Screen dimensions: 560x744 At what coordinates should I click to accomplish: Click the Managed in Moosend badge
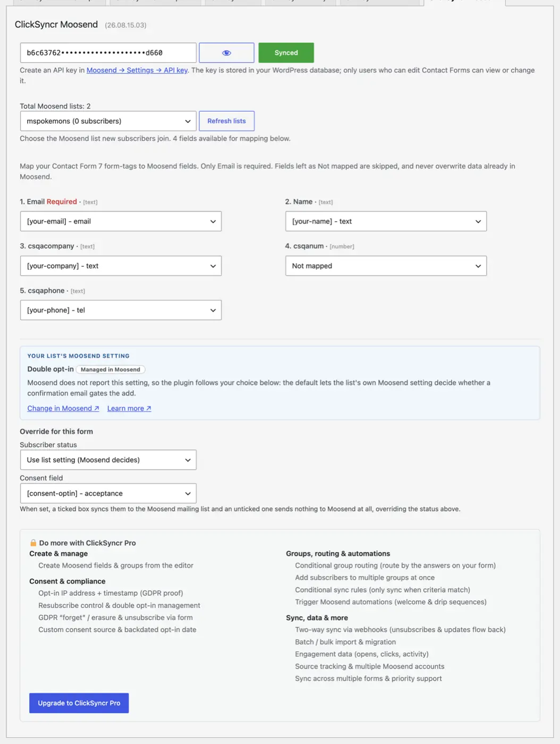tap(111, 369)
